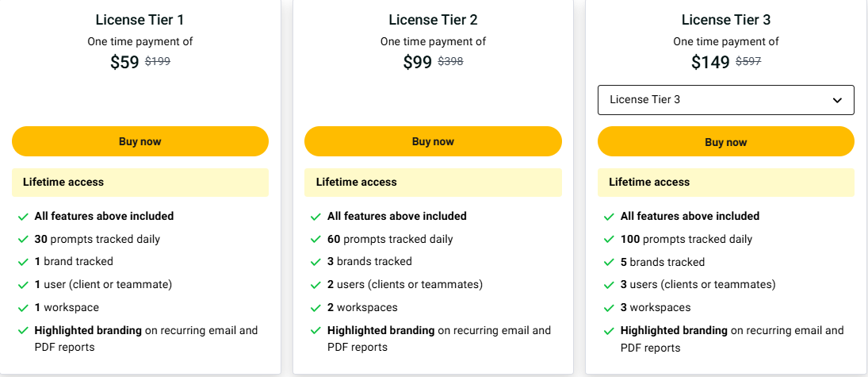Click checkmark beside 60 prompts tracked daily
868x377 pixels.
click(x=316, y=240)
